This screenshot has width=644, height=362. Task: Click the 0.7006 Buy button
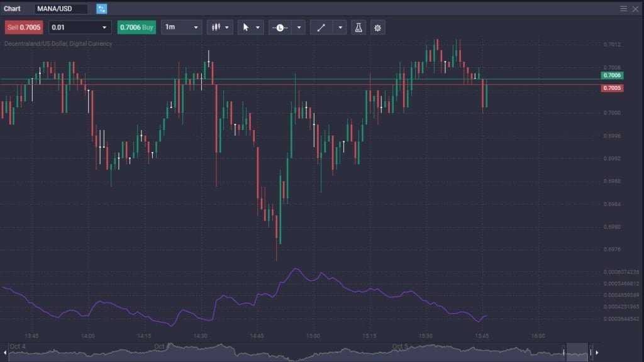coord(136,27)
